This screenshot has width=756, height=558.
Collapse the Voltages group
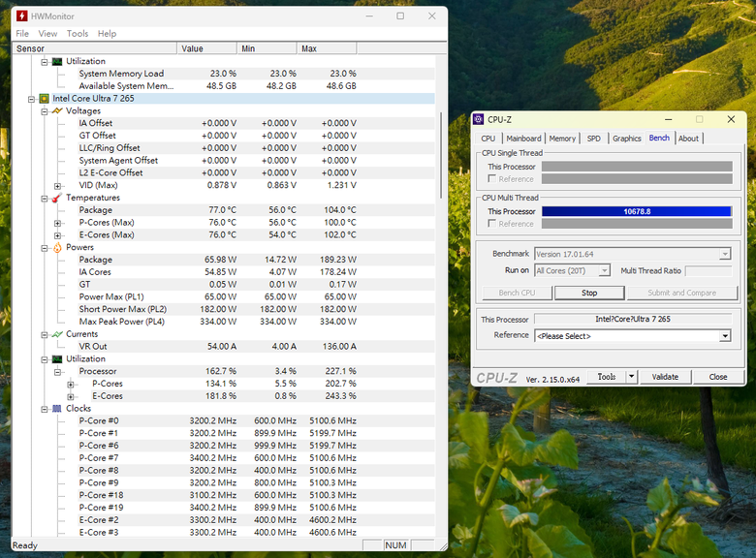point(45,111)
